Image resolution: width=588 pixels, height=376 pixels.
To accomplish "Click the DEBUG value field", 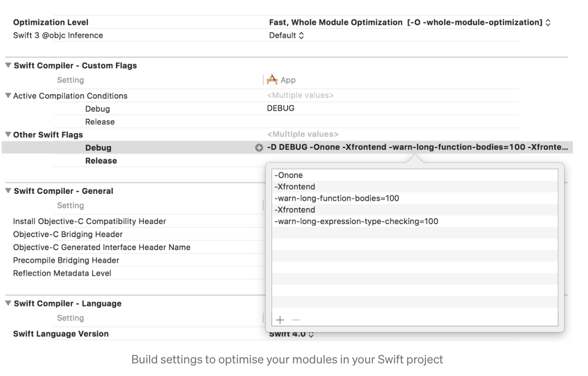I will [x=281, y=108].
